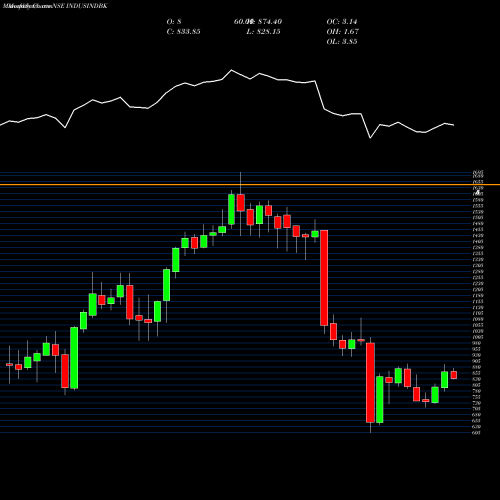The image size is (500, 500).
Task: Click the tallest red candlestick of the big drop
Action: coord(324,278)
